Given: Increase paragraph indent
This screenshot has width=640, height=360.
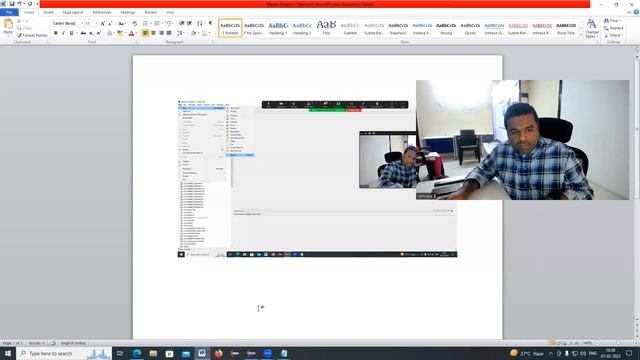Looking at the screenshot, I should [x=189, y=23].
